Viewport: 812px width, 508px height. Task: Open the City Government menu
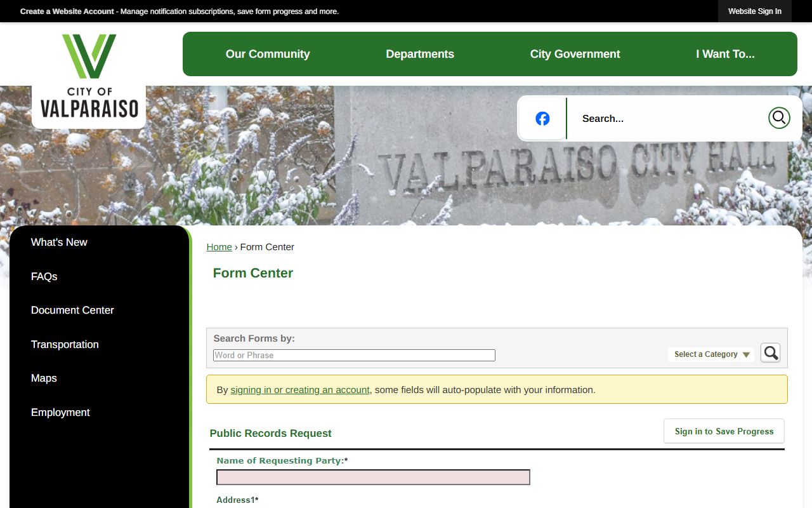click(x=575, y=54)
